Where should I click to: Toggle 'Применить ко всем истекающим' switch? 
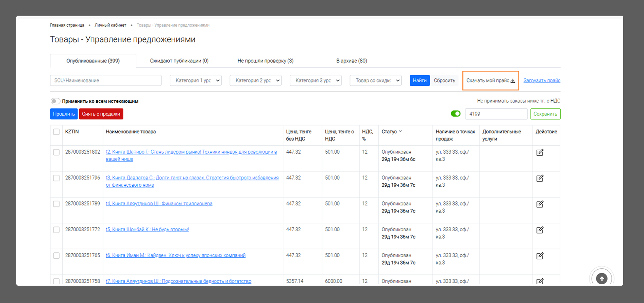(55, 101)
